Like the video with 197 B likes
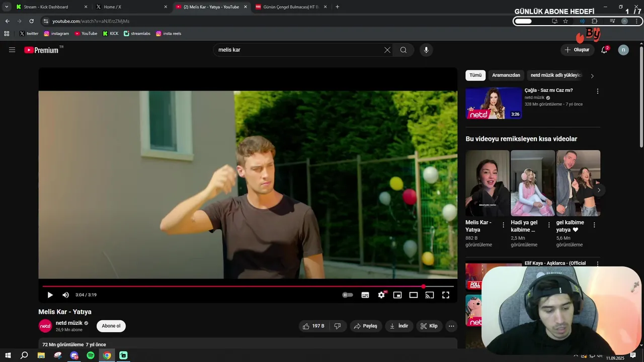Viewport: 644px width, 362px height. click(x=314, y=326)
